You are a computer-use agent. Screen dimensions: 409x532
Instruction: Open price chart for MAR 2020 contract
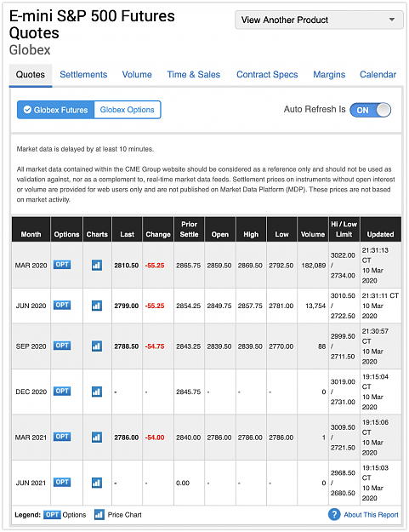pos(97,265)
